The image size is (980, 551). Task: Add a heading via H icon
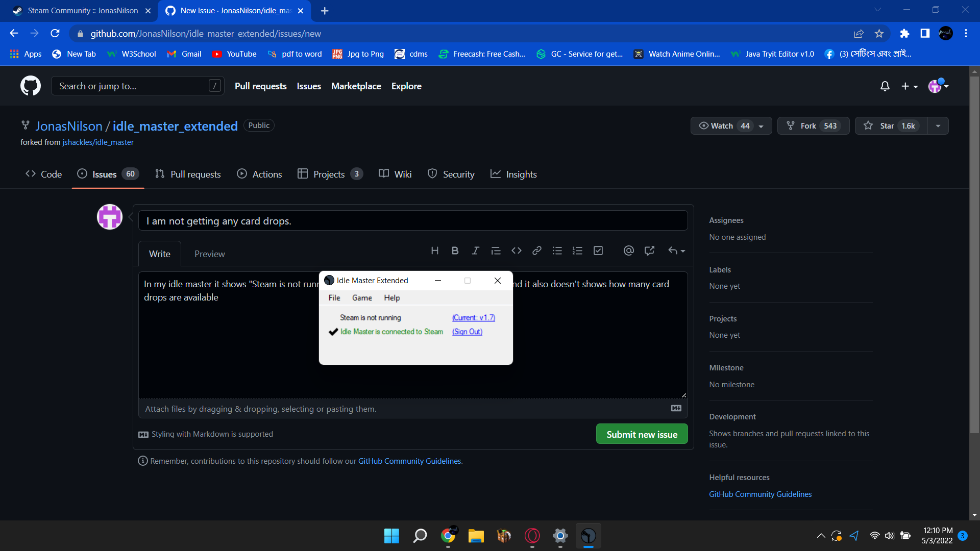[434, 251]
